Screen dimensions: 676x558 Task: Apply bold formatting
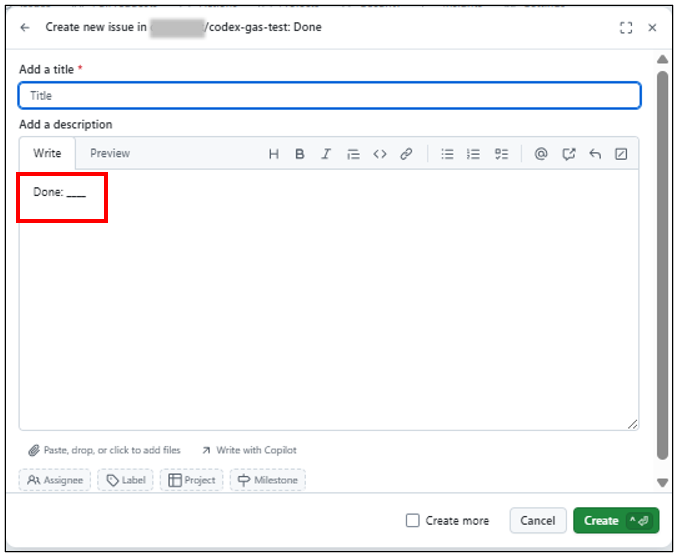point(300,154)
